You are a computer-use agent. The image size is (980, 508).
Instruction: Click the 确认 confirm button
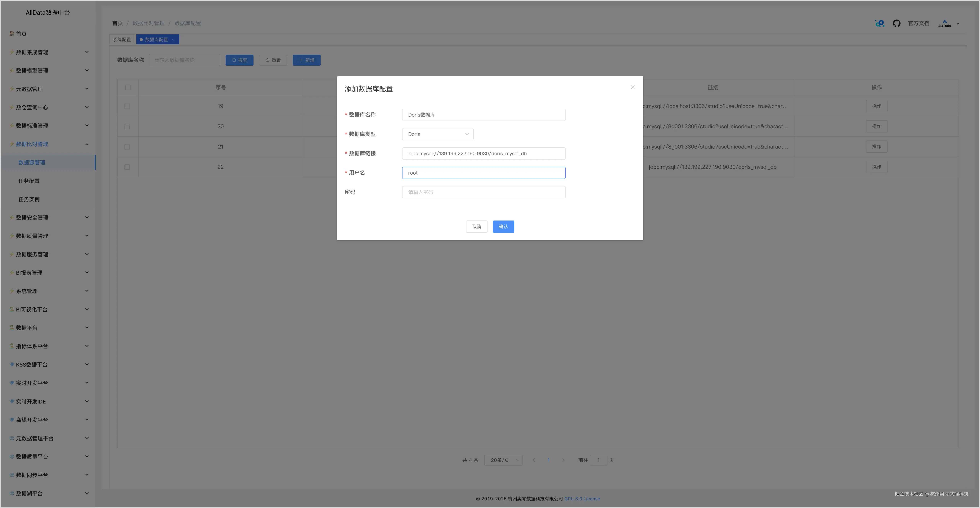click(x=503, y=227)
